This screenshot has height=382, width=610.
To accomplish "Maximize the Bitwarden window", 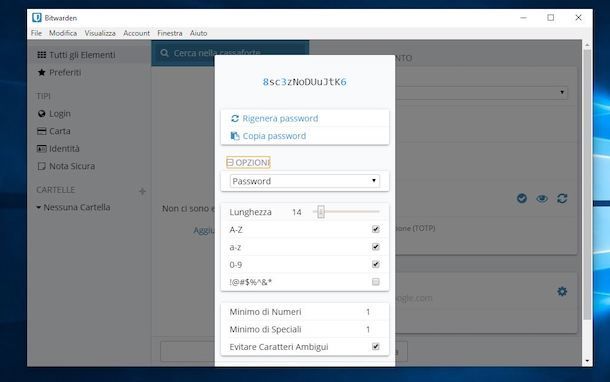I will 550,18.
